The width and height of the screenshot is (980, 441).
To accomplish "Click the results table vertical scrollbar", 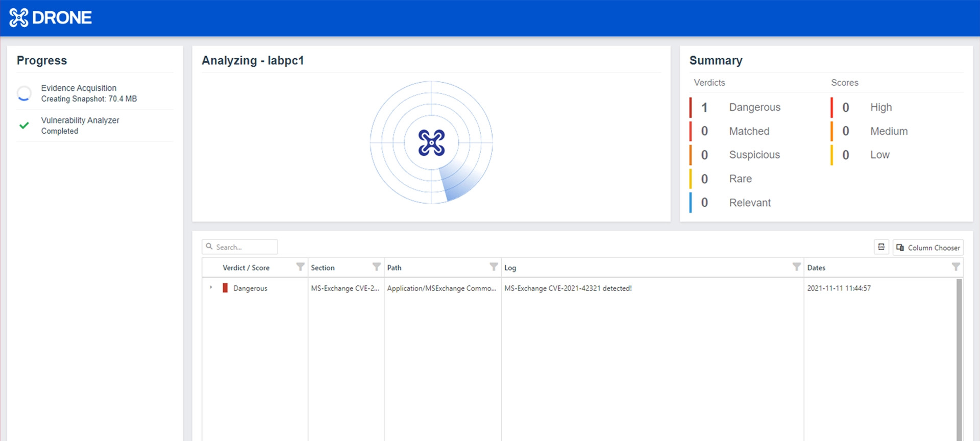I will pos(959,357).
